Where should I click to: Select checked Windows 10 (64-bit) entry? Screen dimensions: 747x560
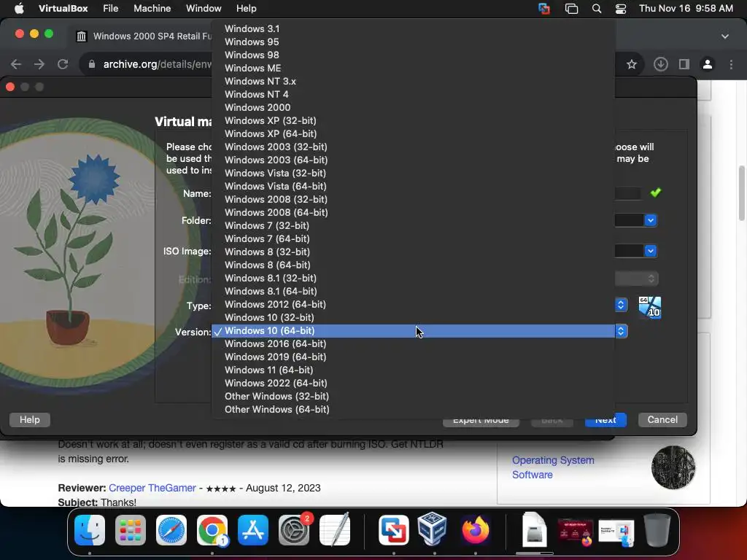pos(413,331)
